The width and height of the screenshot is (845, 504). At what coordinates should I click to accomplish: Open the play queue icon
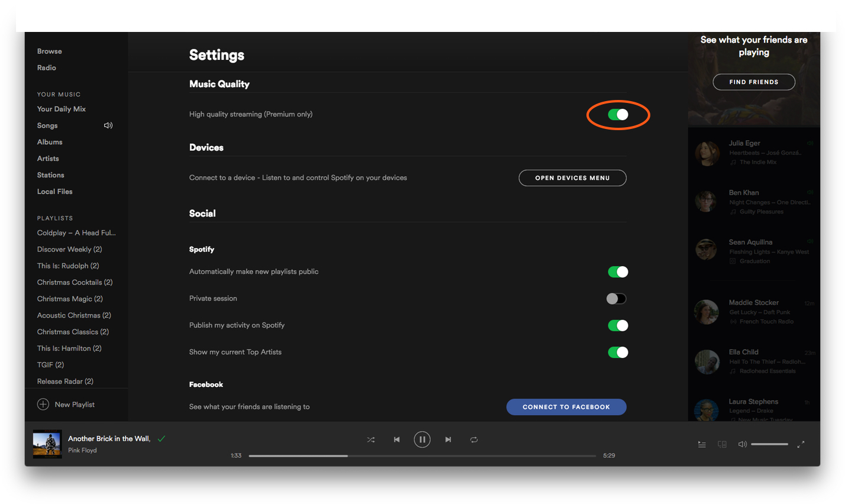pos(702,444)
